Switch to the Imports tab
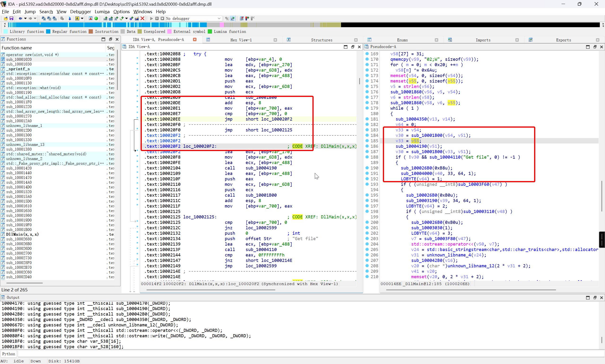605x364 pixels. click(483, 40)
